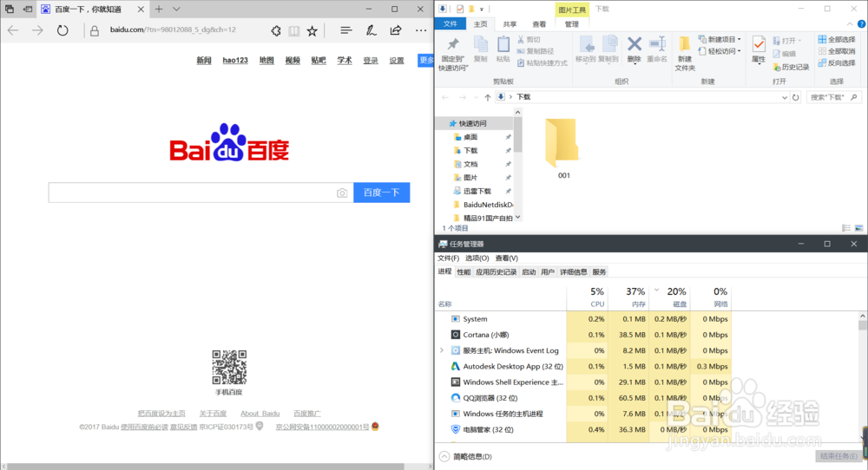Click End task (结束任务) in Task Manager
868x470 pixels.
point(838,456)
